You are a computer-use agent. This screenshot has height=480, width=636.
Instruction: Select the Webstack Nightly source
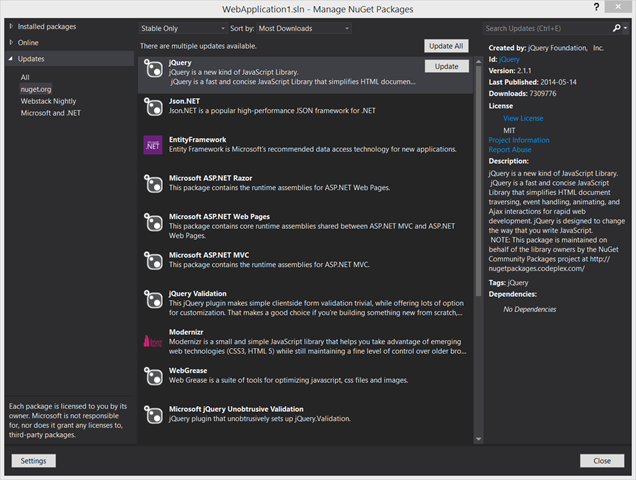[48, 101]
